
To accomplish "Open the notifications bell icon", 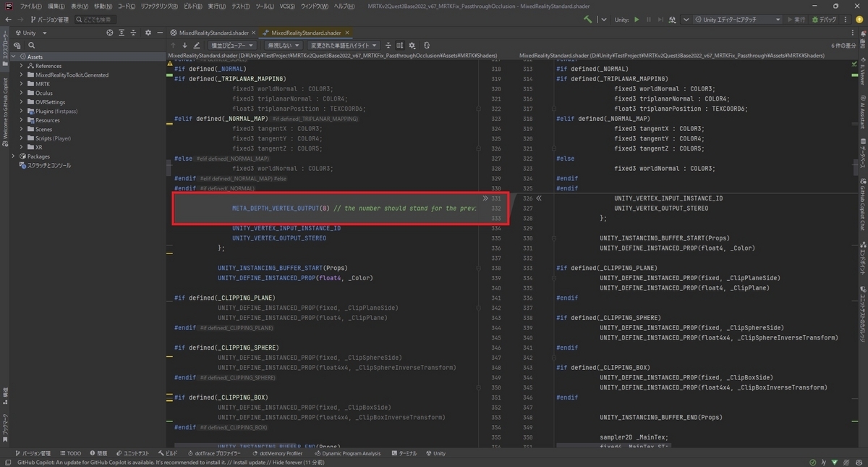I will [x=863, y=33].
